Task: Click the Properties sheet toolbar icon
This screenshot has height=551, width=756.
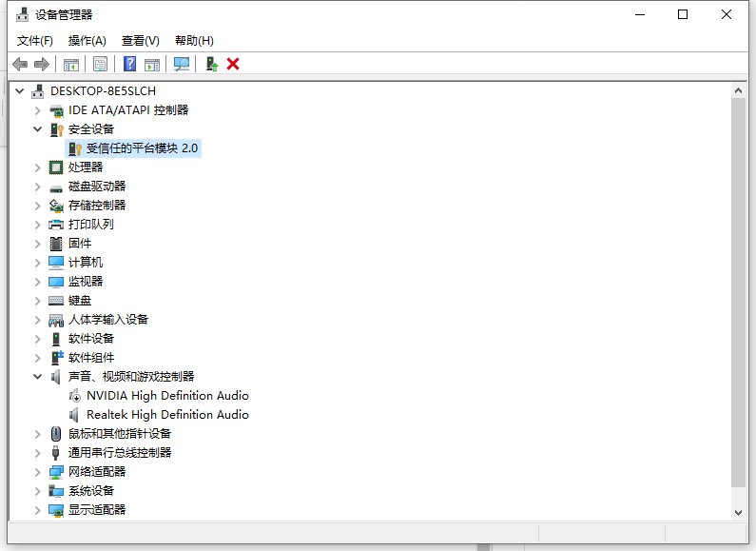Action: pos(100,64)
